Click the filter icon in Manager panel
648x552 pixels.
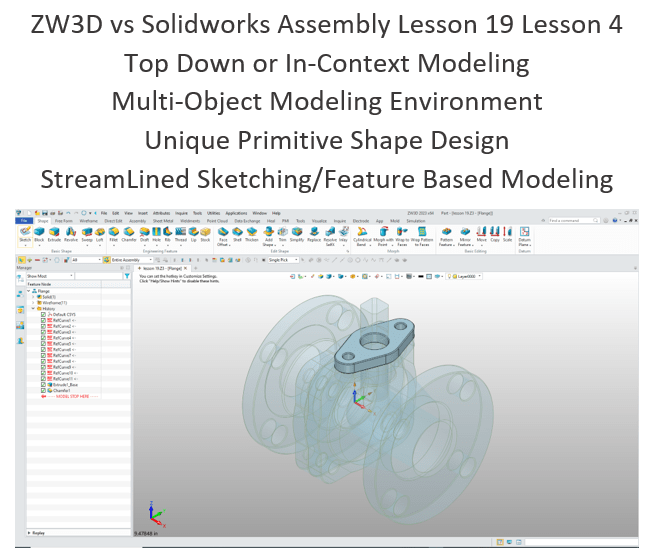point(127,276)
